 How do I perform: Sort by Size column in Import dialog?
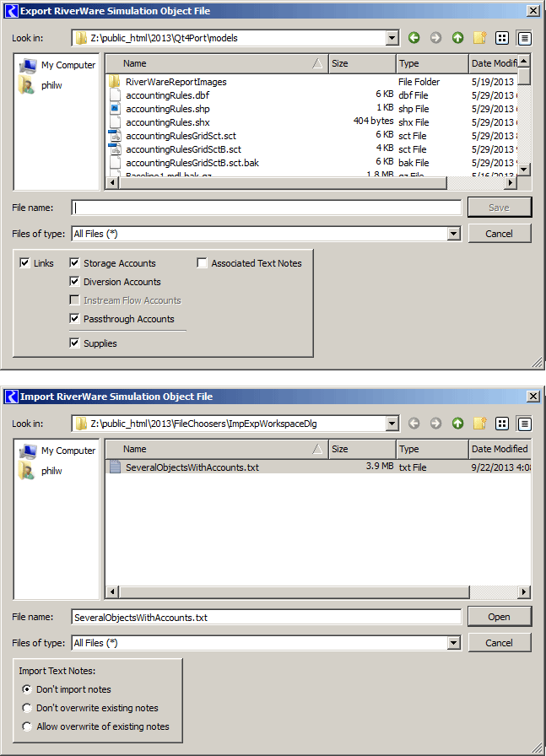(x=362, y=450)
